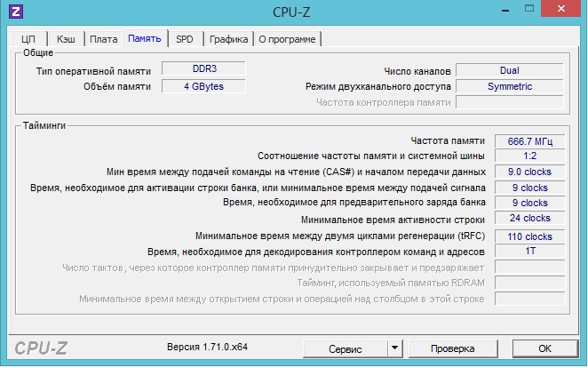The width and height of the screenshot is (588, 368).
Task: Click the Режим двухканального доступа label
Action: pos(378,86)
